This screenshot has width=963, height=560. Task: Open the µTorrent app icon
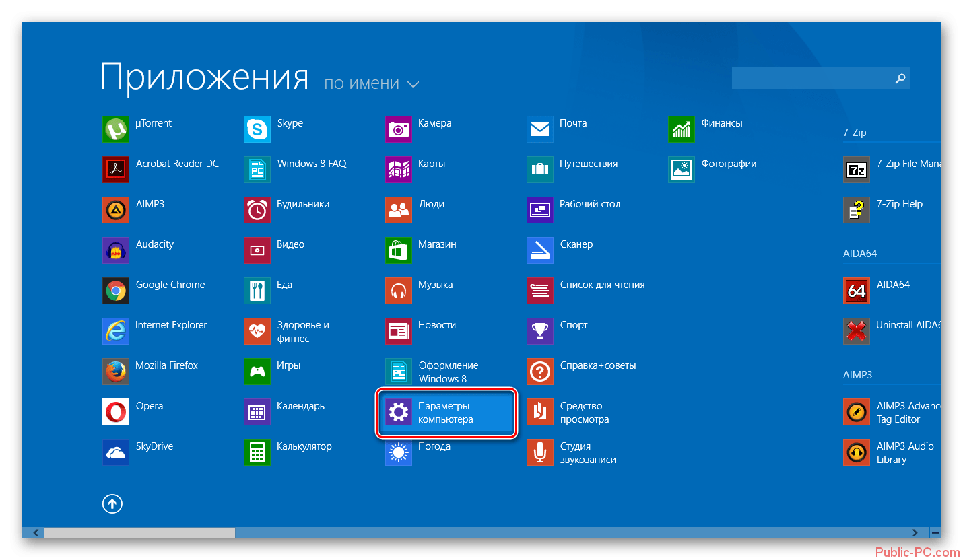[115, 129]
